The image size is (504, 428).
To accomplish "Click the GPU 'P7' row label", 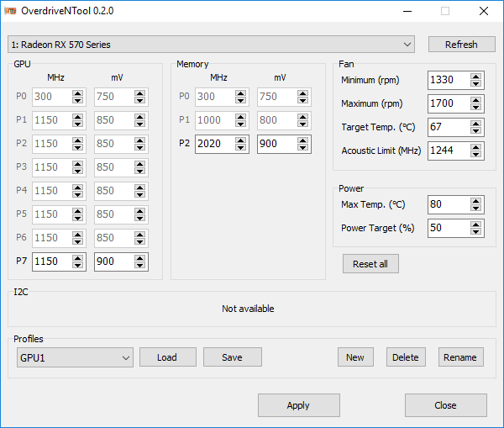I will coord(22,261).
